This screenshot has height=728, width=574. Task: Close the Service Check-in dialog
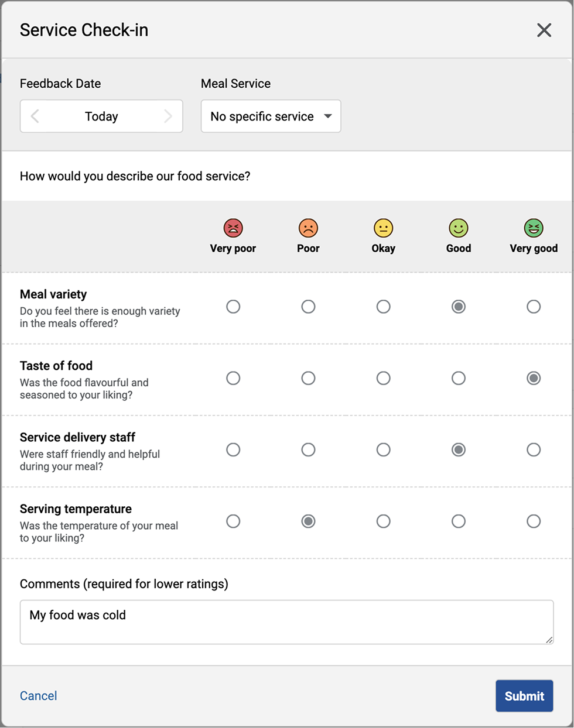click(x=544, y=30)
